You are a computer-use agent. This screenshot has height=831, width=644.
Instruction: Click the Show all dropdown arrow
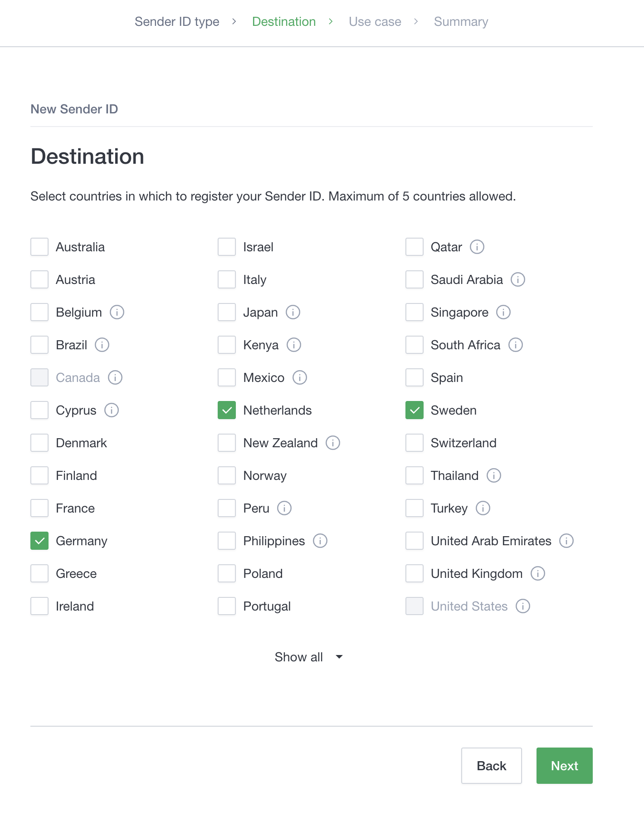click(339, 657)
